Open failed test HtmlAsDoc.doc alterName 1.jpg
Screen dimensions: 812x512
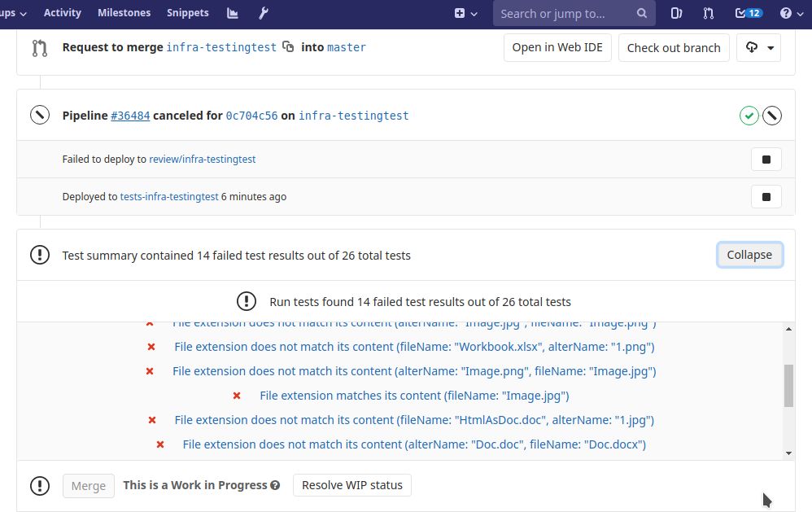pyautogui.click(x=414, y=420)
